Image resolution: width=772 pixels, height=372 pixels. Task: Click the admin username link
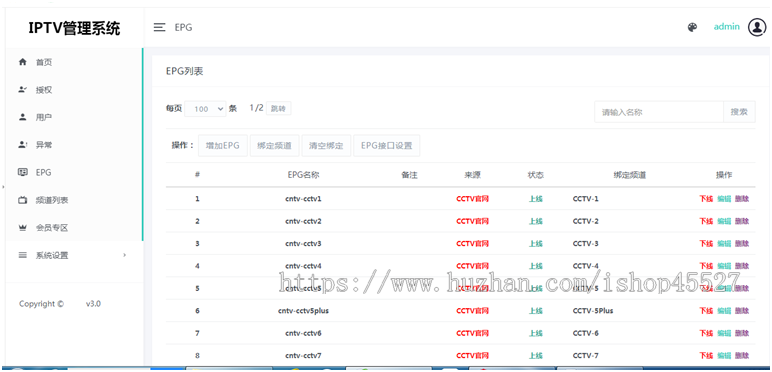pyautogui.click(x=726, y=27)
